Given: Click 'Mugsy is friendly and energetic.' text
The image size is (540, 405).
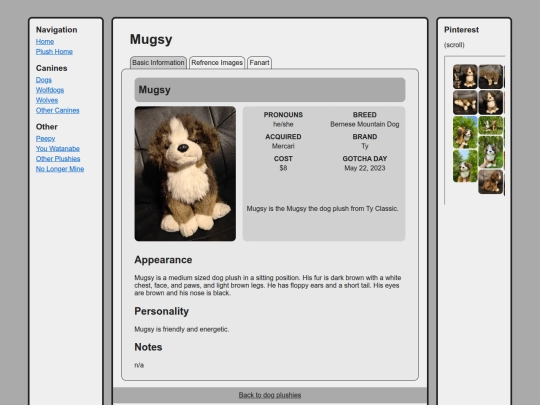Looking at the screenshot, I should 181,330.
